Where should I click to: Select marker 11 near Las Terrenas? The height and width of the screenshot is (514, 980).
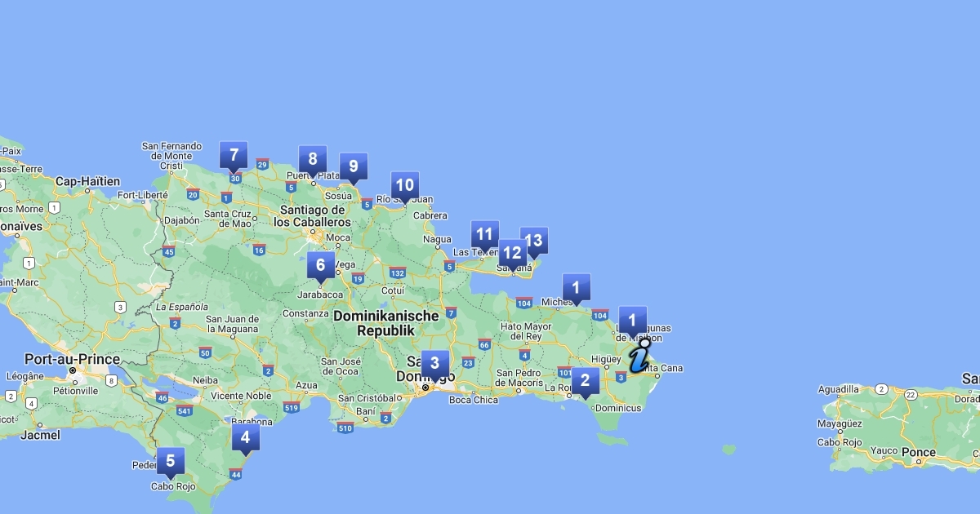pyautogui.click(x=484, y=234)
